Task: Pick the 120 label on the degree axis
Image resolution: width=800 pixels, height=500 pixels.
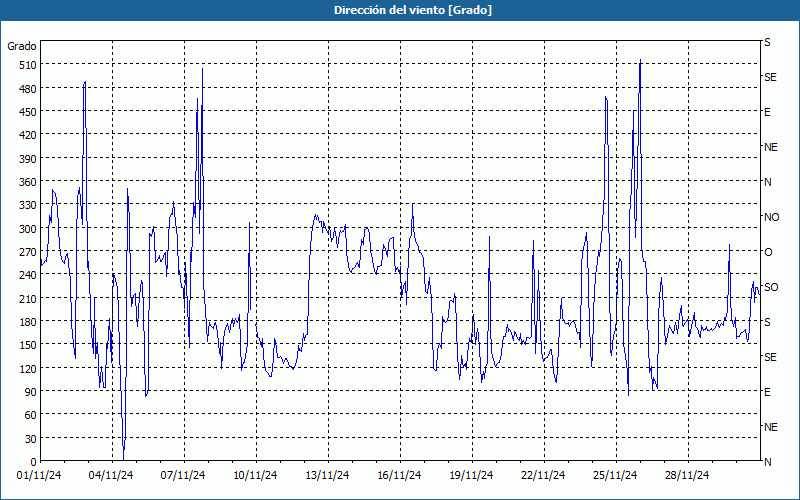Action: point(28,368)
